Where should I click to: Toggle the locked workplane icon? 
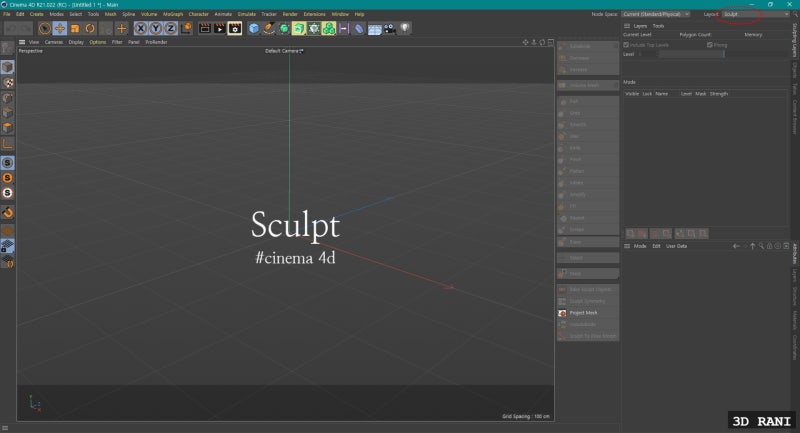click(x=8, y=246)
